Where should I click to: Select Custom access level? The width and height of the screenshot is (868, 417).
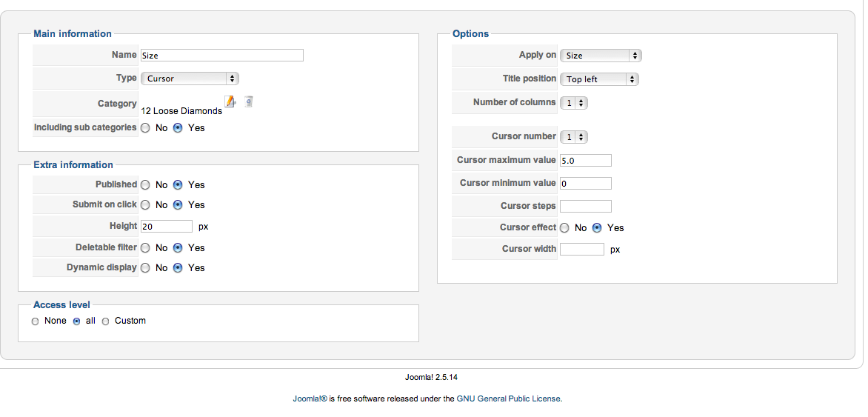[x=105, y=321]
